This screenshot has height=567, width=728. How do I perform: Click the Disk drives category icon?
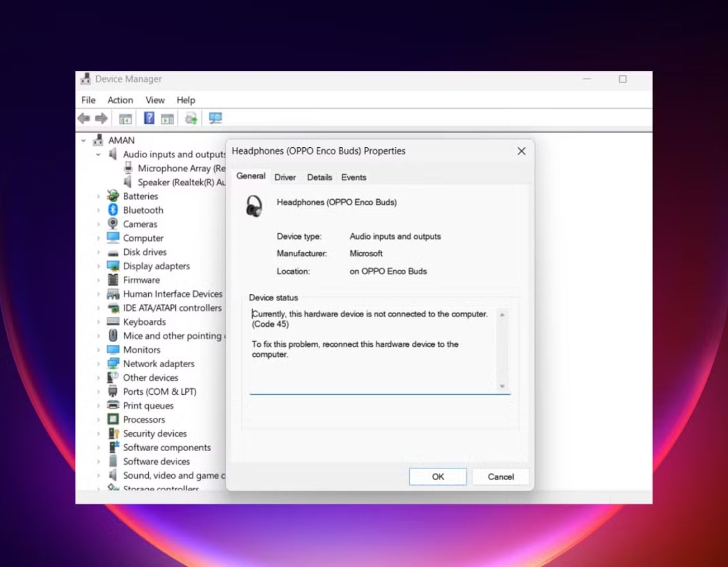(x=113, y=252)
